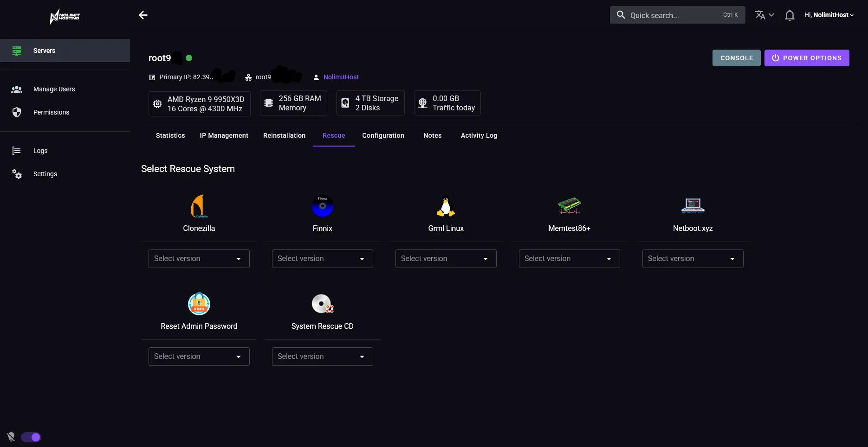Open Manage Users in sidebar
This screenshot has width=868, height=447.
[x=65, y=89]
